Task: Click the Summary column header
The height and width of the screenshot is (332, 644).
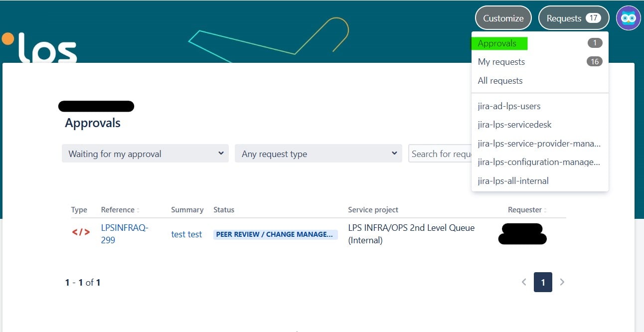Action: (187, 210)
